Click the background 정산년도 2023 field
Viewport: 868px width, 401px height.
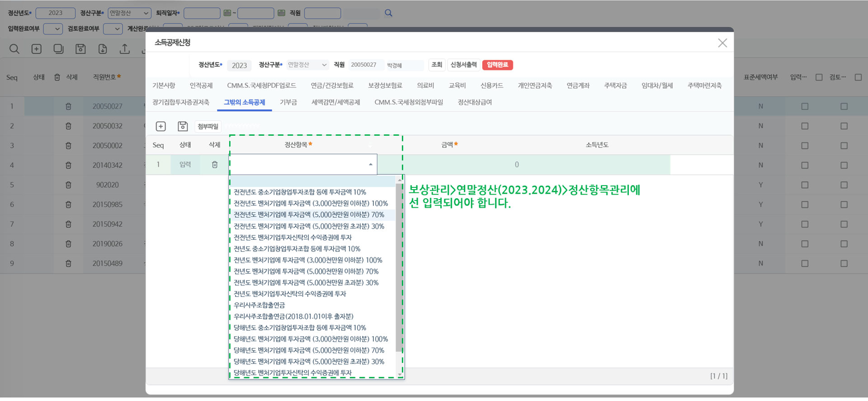(56, 13)
